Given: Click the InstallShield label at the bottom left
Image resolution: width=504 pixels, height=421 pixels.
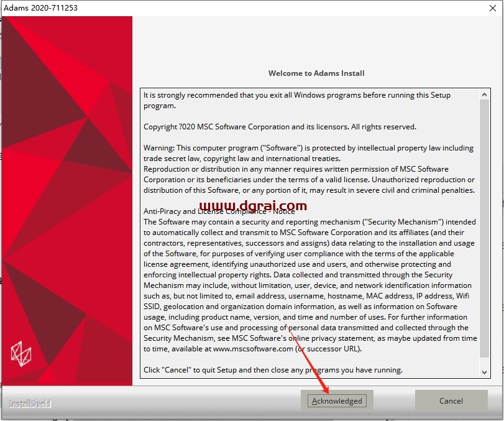Looking at the screenshot, I should pyautogui.click(x=30, y=404).
